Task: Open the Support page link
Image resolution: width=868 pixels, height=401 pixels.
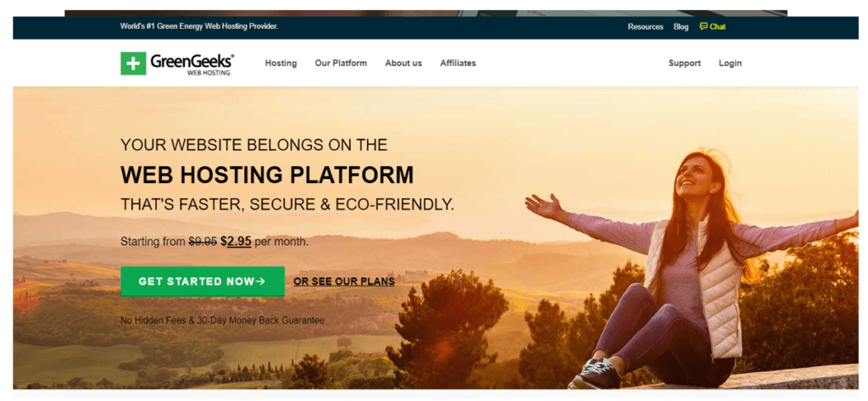Action: coord(685,63)
